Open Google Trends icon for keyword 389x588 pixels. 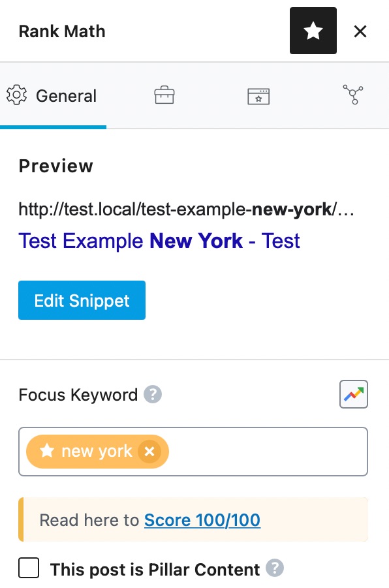tap(353, 394)
